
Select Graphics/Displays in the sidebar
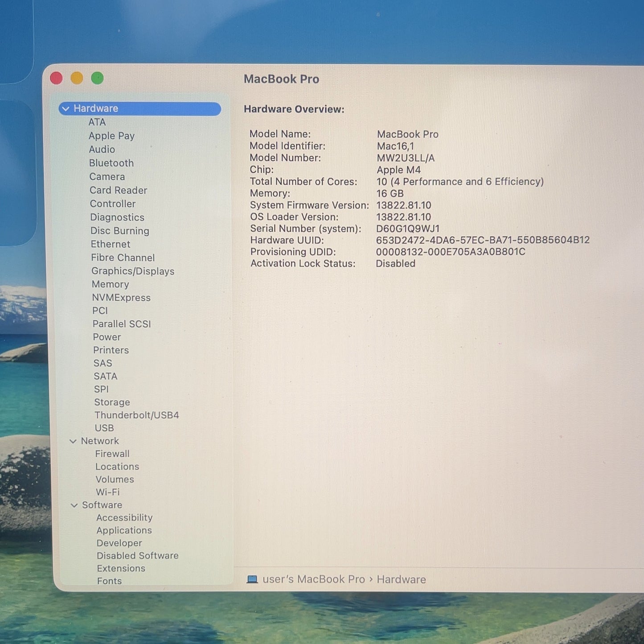[x=133, y=271]
